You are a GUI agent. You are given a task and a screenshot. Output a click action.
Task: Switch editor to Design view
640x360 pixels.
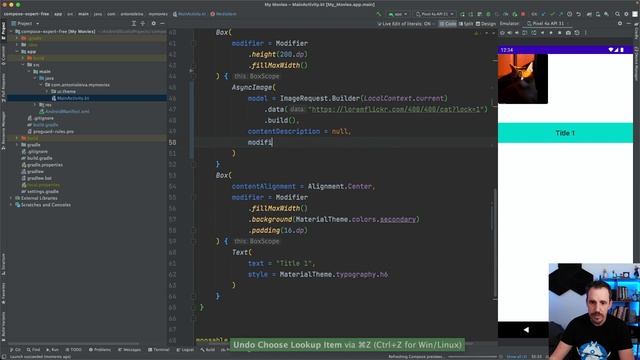[486, 24]
